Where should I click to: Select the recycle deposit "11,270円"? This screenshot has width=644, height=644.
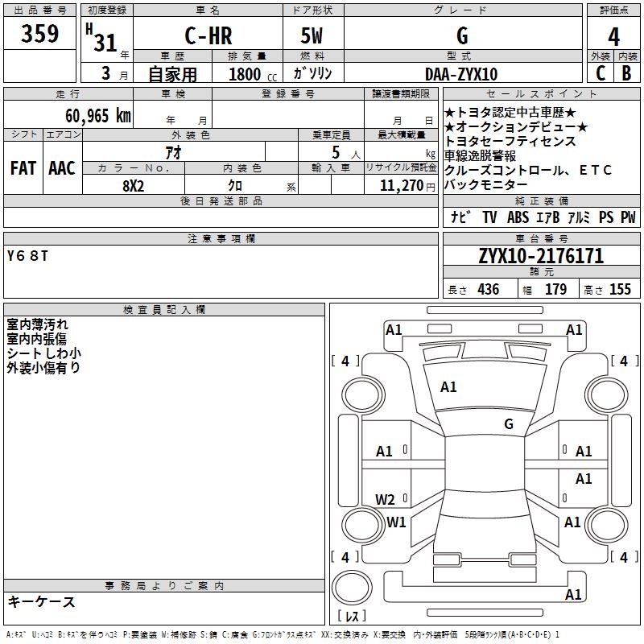tap(407, 186)
